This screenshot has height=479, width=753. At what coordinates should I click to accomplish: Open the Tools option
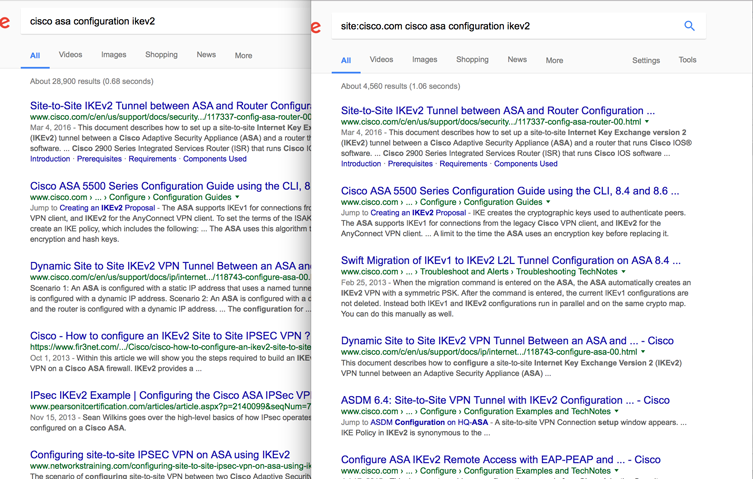point(687,60)
